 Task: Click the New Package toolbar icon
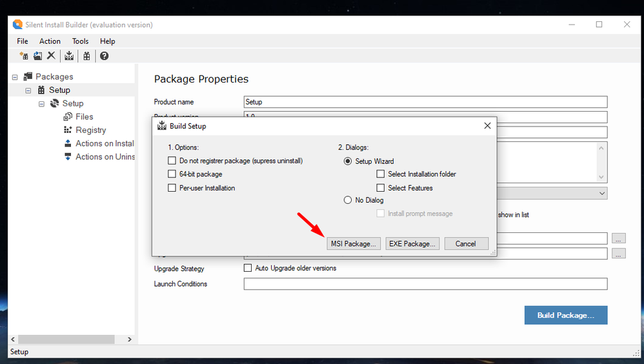[24, 56]
